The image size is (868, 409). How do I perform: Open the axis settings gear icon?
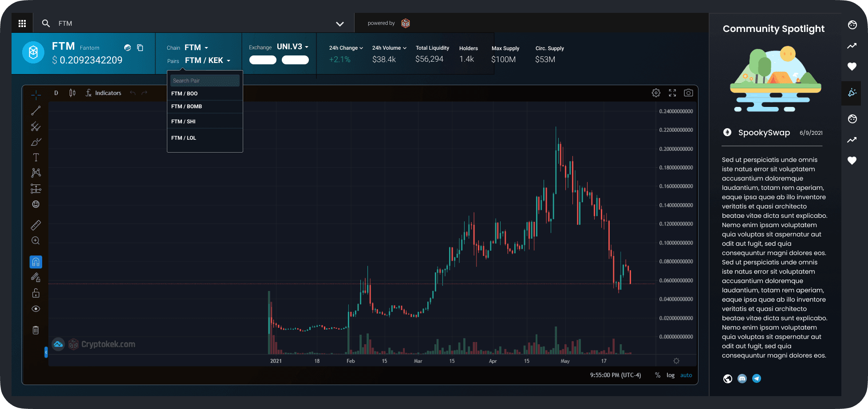(676, 361)
